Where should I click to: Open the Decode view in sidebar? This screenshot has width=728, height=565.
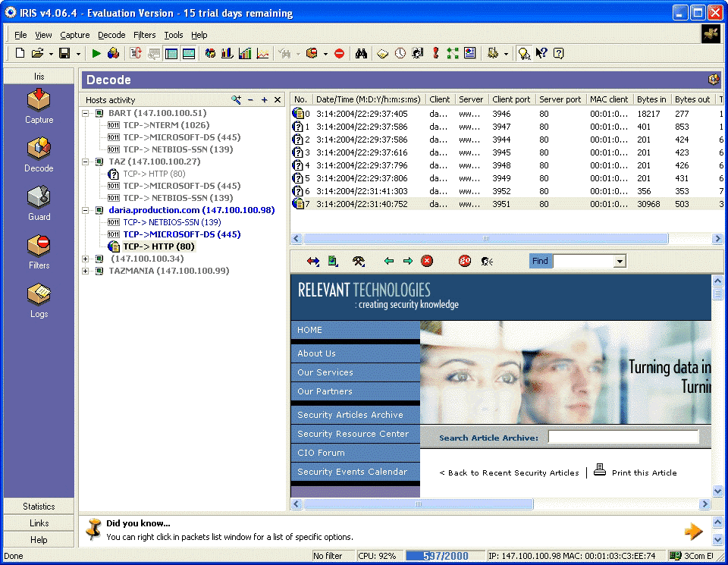click(x=39, y=154)
